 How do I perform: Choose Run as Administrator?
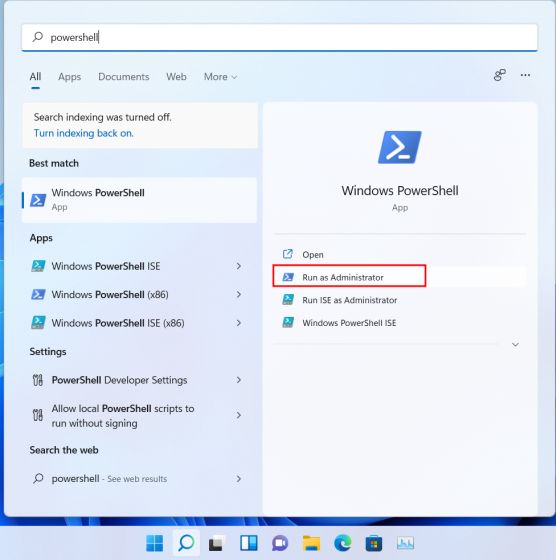[400, 277]
